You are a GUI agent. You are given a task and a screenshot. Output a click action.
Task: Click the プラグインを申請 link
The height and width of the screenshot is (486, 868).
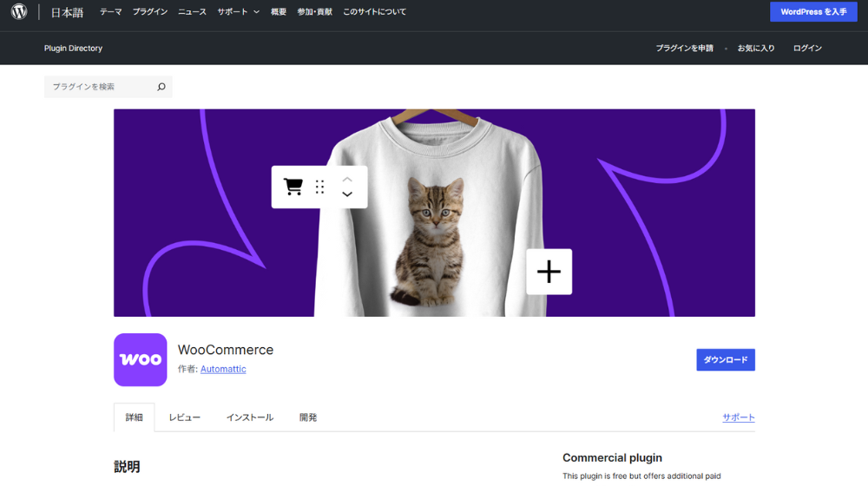coord(684,48)
